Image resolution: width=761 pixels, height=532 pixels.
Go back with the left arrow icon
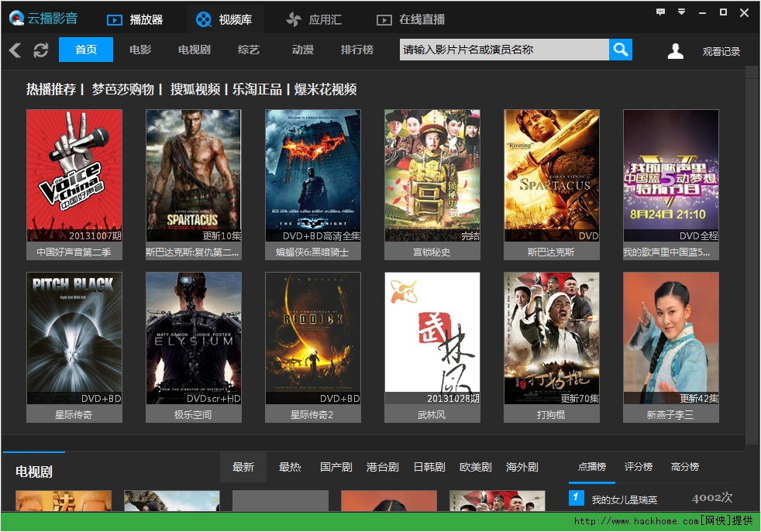15,50
